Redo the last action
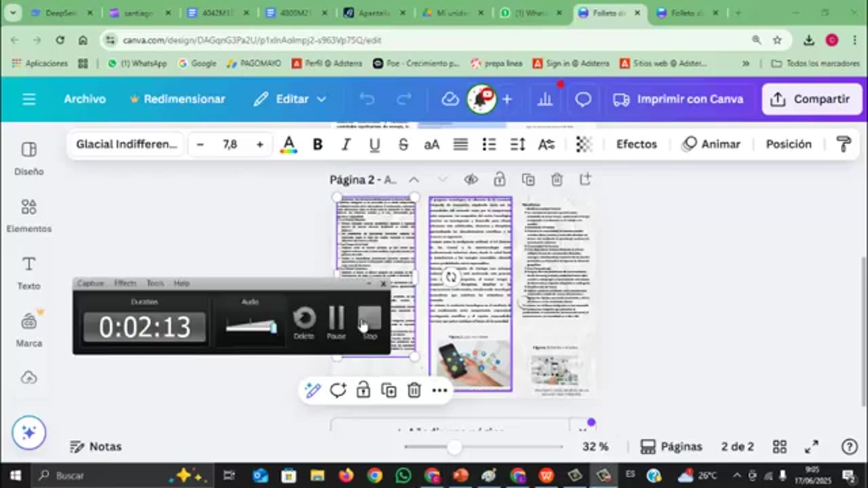This screenshot has width=868, height=488. pos(404,99)
